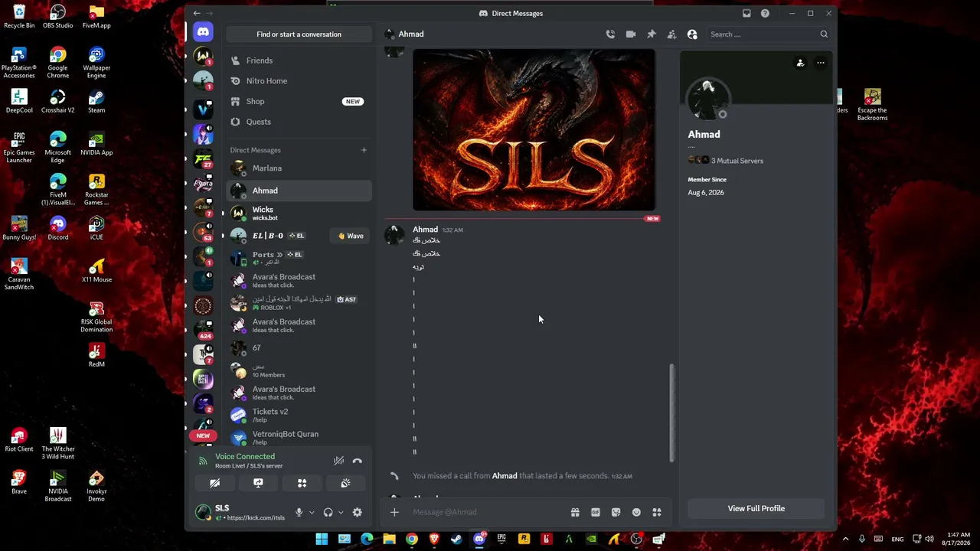Viewport: 980px width, 551px height.
Task: Open the Nitro Home page
Action: click(299, 81)
